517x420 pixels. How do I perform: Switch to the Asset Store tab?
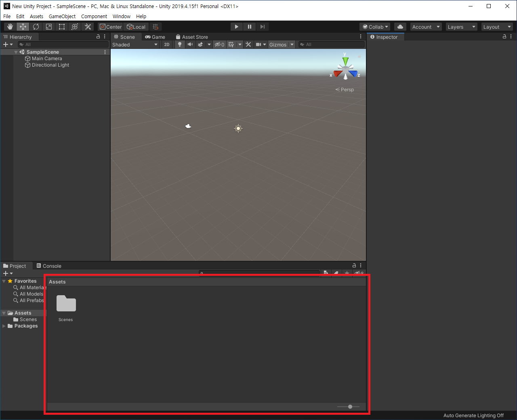(x=192, y=37)
